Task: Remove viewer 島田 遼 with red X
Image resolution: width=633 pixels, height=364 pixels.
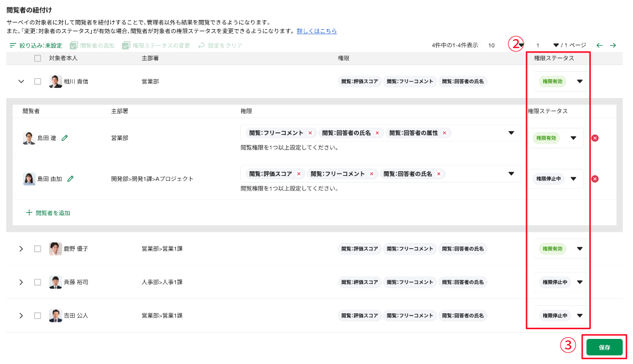Action: [595, 138]
